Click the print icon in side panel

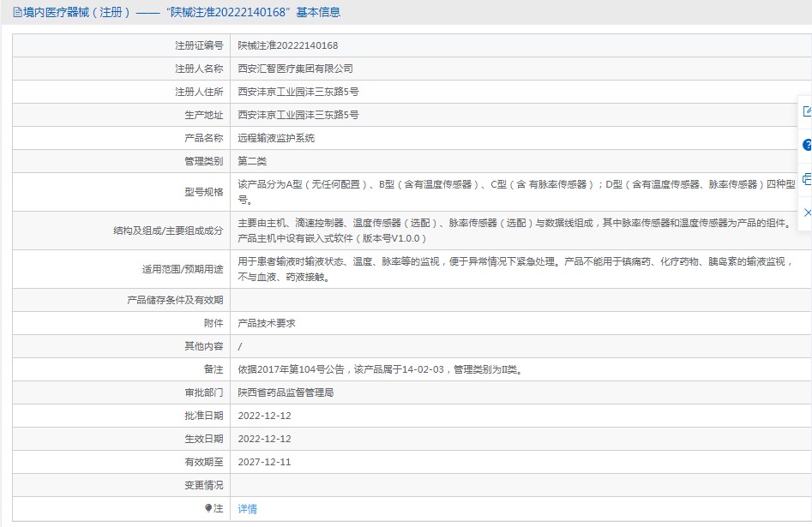tap(807, 179)
